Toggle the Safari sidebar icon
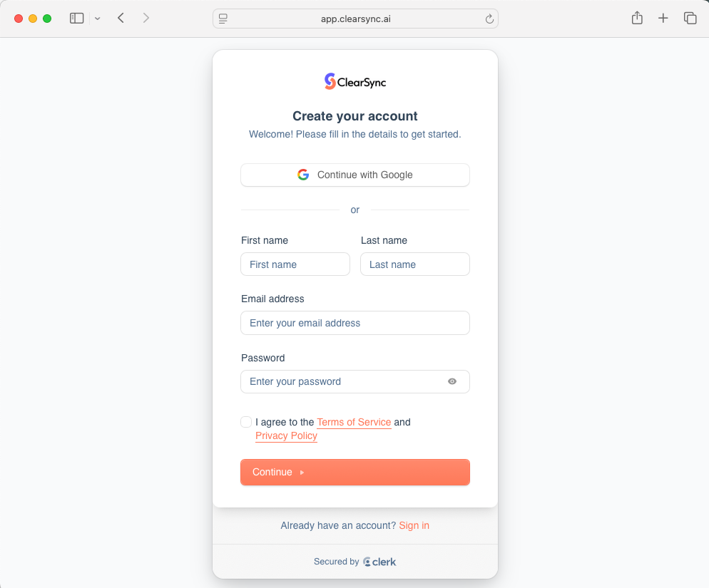Viewport: 709px width, 588px height. tap(76, 19)
